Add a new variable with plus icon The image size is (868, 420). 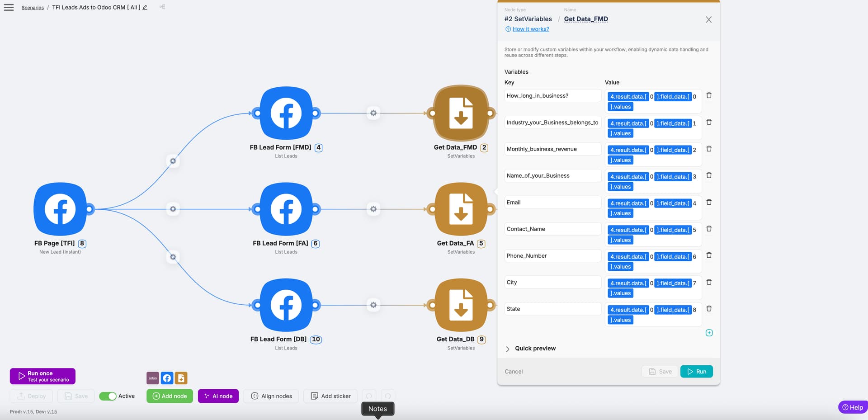tap(709, 333)
